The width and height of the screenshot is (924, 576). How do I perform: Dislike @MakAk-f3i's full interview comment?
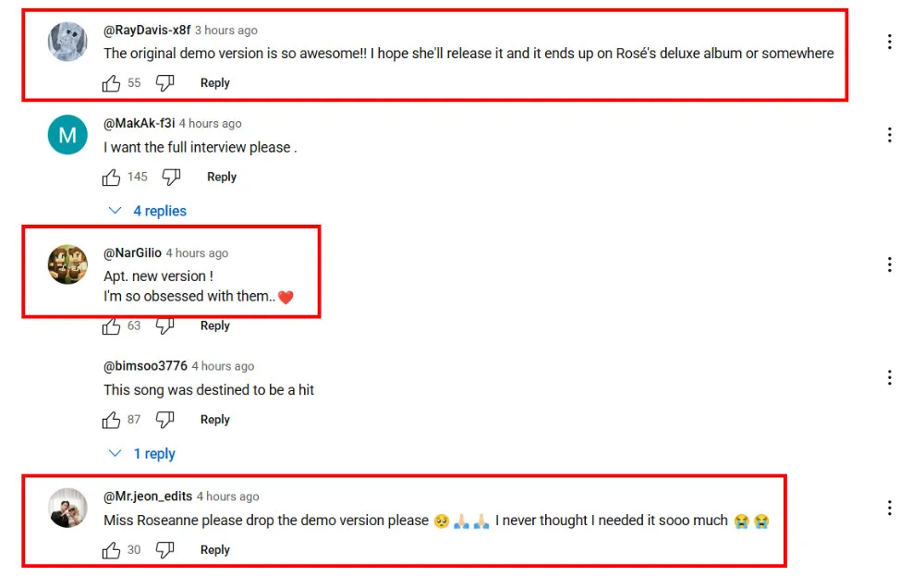pyautogui.click(x=172, y=177)
